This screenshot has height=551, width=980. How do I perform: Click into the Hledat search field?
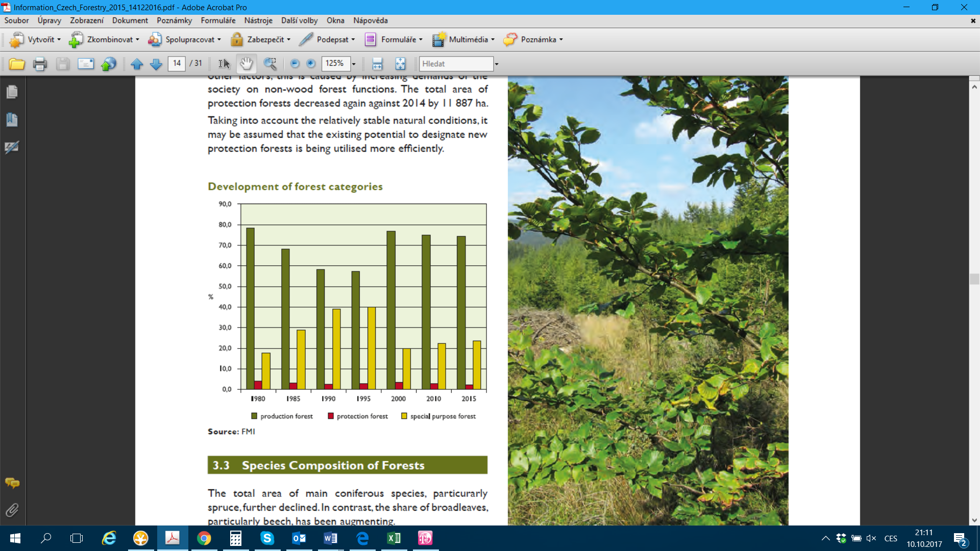(x=455, y=64)
